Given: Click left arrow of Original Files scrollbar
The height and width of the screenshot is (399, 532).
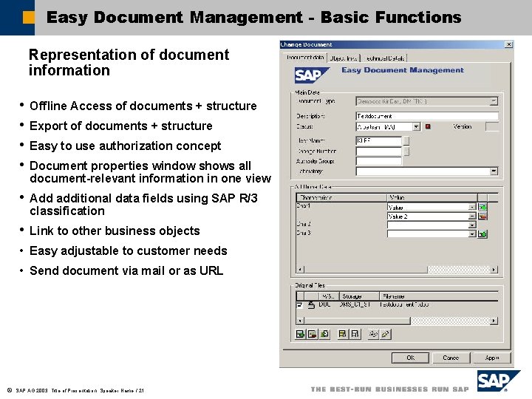Looking at the screenshot, I should coord(300,320).
